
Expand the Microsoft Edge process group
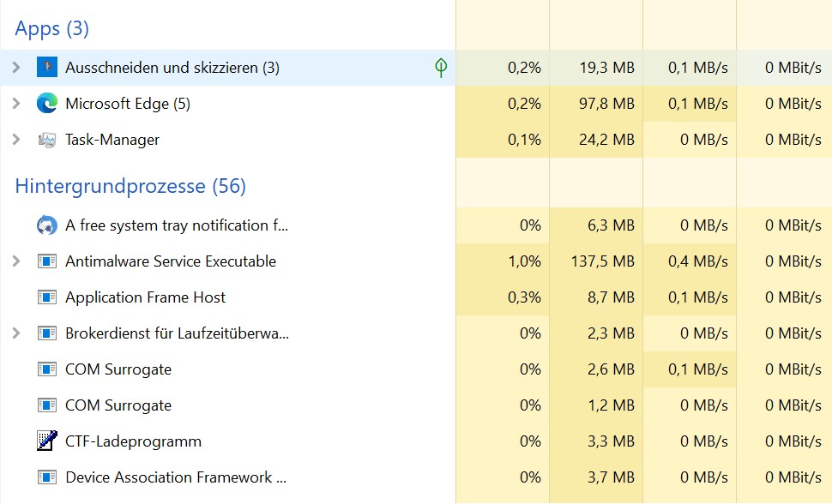click(15, 104)
